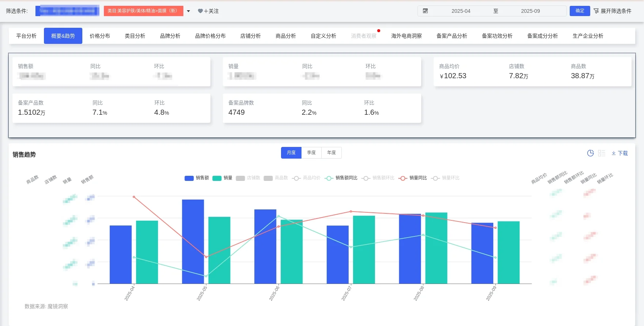Click the 商品数 value 38.87万

coord(583,76)
